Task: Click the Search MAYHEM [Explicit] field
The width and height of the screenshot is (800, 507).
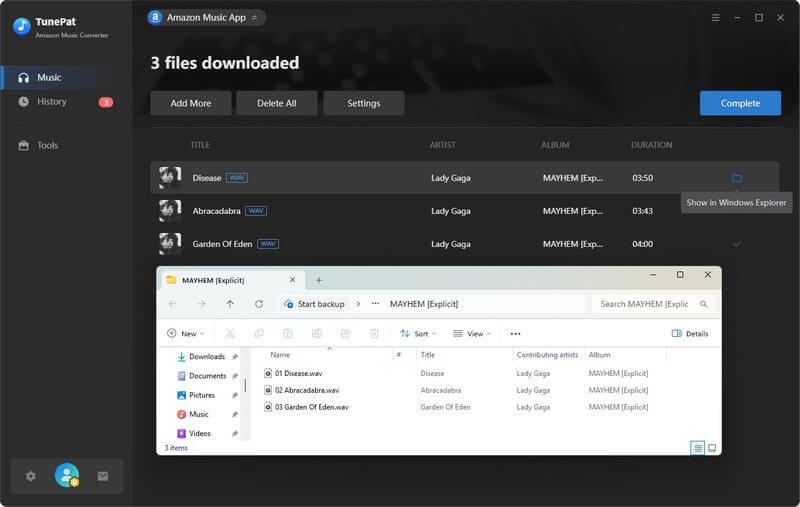Action: [x=645, y=304]
